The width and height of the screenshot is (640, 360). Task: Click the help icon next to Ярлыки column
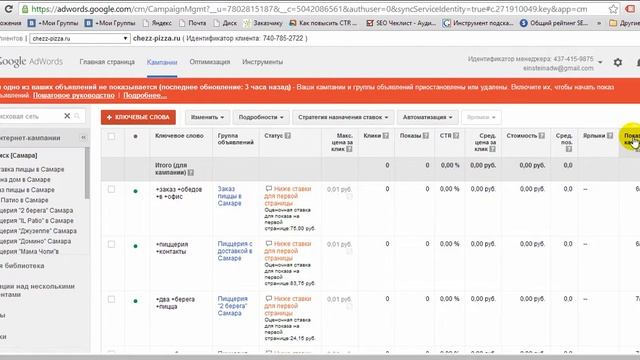(x=610, y=136)
